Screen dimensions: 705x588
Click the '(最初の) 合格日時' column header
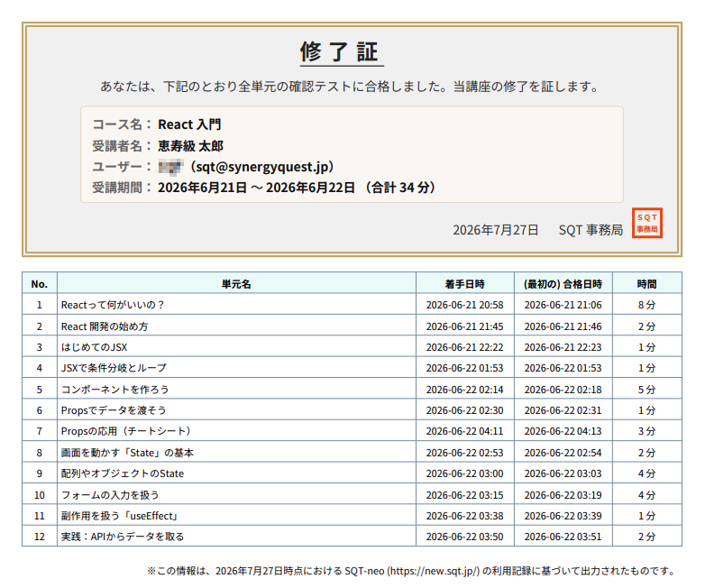tap(563, 284)
